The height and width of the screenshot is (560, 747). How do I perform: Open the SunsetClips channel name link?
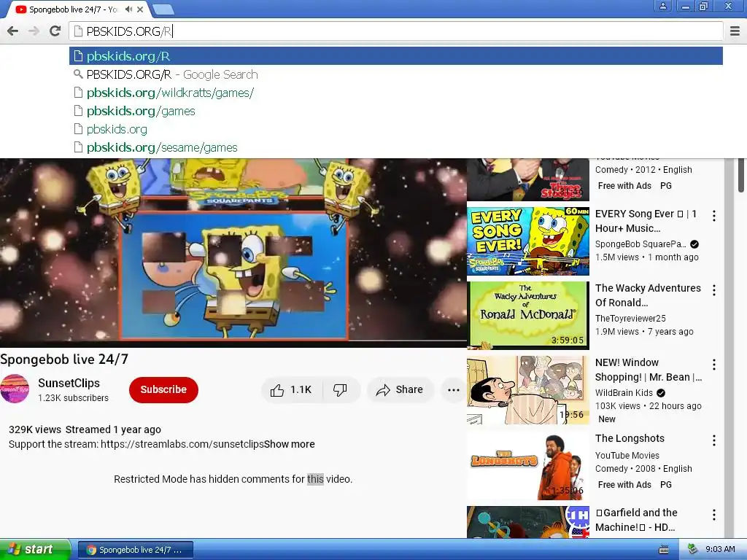[69, 383]
